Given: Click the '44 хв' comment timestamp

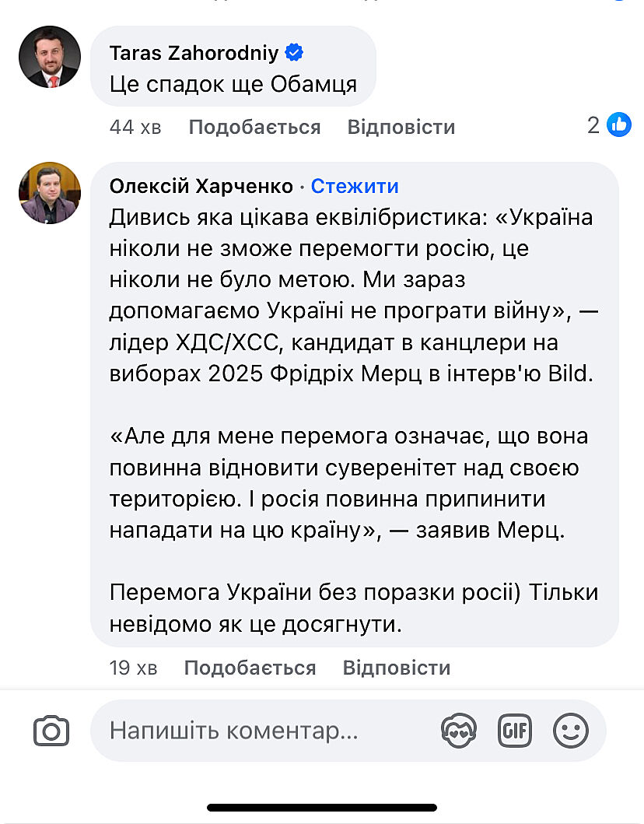Looking at the screenshot, I should [135, 127].
